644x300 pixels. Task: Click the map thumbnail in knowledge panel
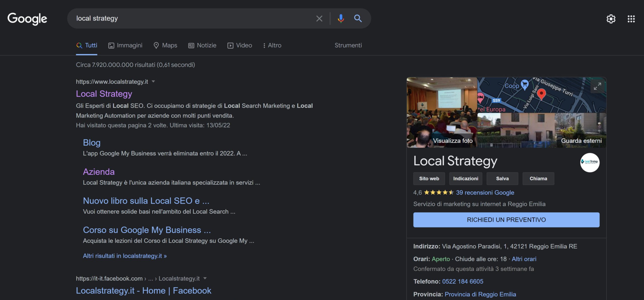542,95
